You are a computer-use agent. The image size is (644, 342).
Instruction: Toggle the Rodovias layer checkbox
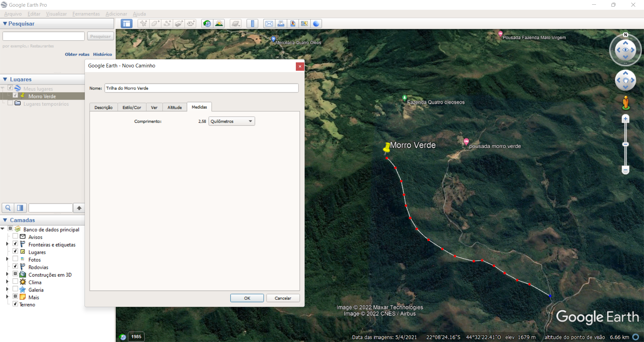15,266
